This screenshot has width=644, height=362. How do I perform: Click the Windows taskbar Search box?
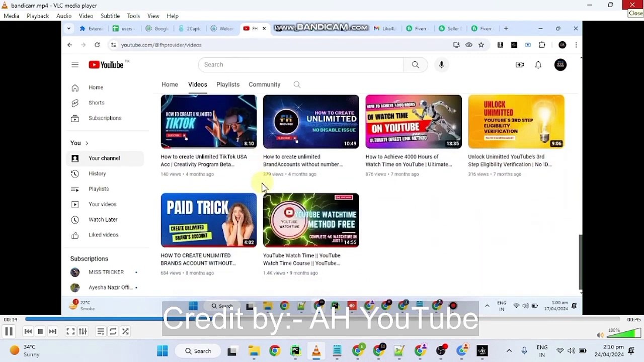tap(198, 351)
